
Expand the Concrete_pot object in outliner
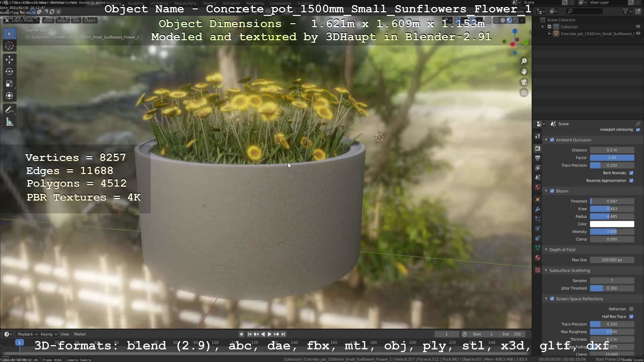(549, 34)
